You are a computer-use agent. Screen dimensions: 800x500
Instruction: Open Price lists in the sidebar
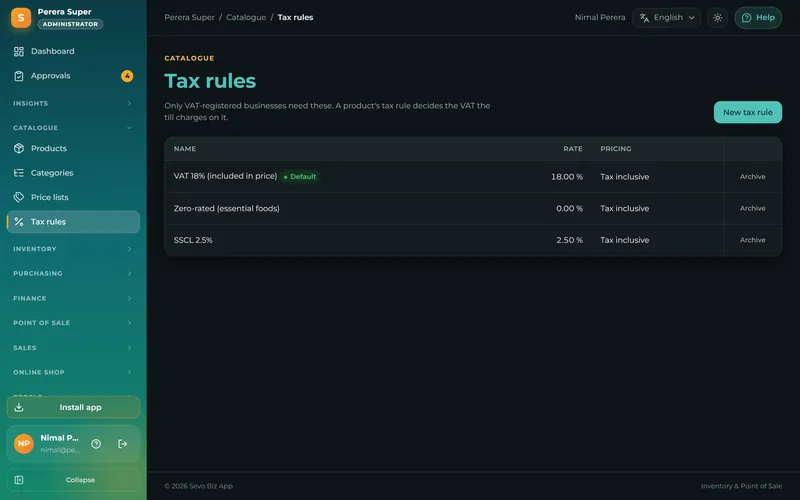click(x=73, y=197)
